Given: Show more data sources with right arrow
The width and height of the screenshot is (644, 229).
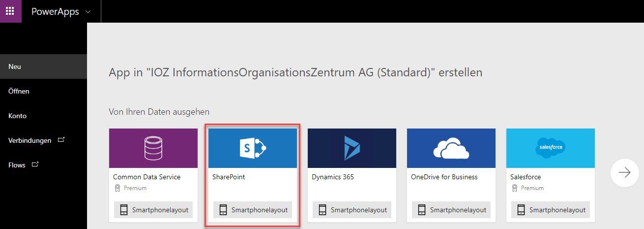Looking at the screenshot, I should point(625,172).
